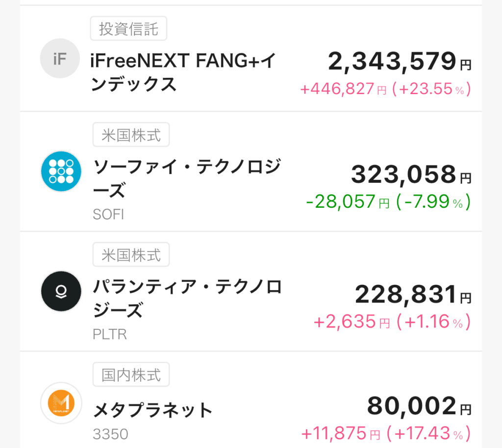The width and height of the screenshot is (502, 448).
Task: Click the black Palantir logo icon
Action: click(61, 292)
